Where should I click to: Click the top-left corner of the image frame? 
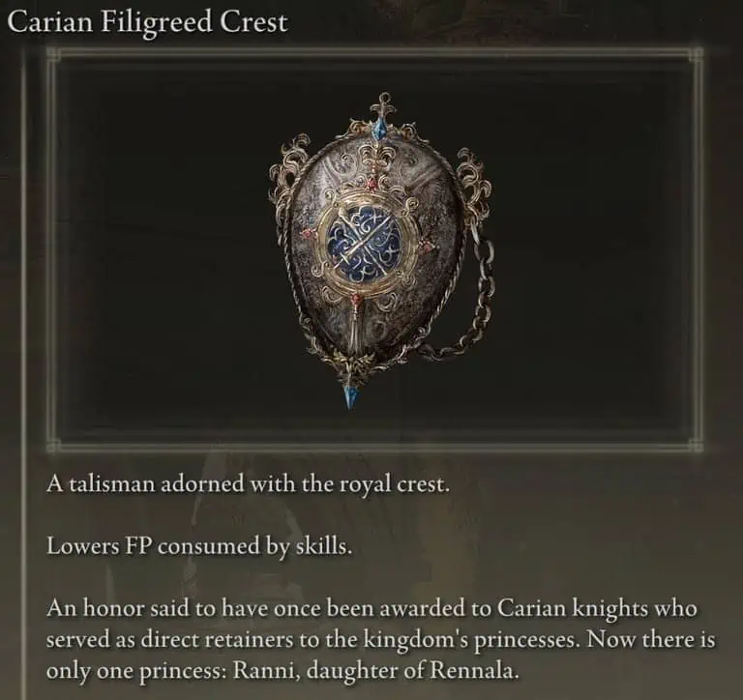click(54, 55)
